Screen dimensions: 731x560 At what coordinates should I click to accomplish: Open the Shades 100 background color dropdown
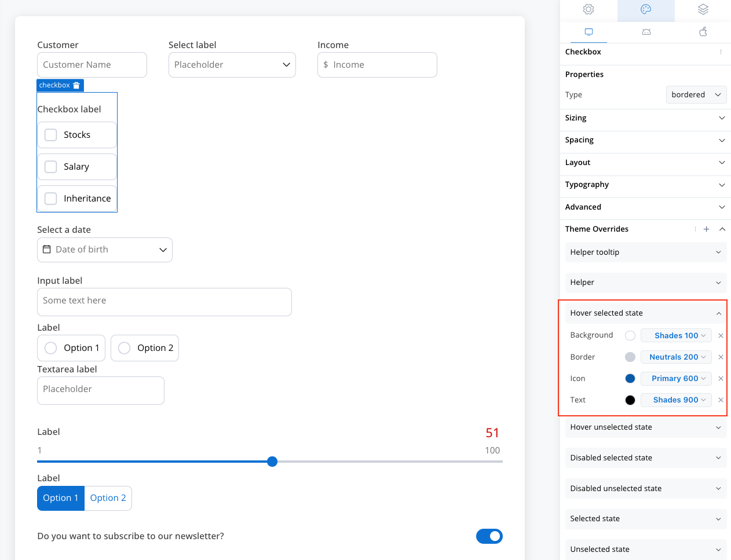click(676, 336)
